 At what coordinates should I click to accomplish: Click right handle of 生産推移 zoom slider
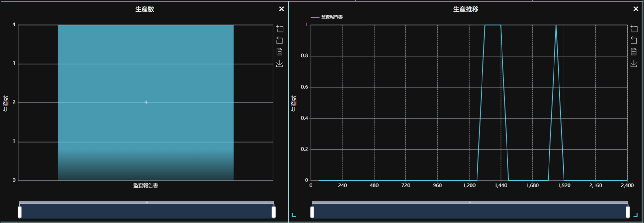[628, 212]
